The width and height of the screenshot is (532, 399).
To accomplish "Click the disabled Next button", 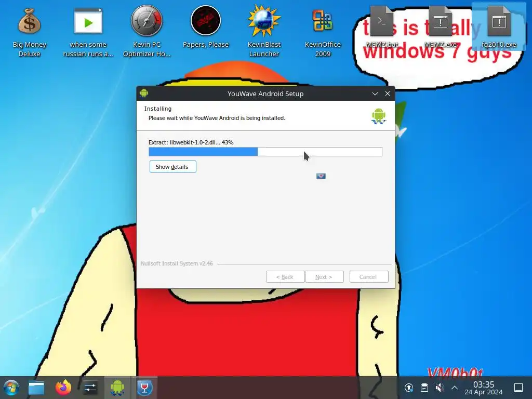I will 324,276.
